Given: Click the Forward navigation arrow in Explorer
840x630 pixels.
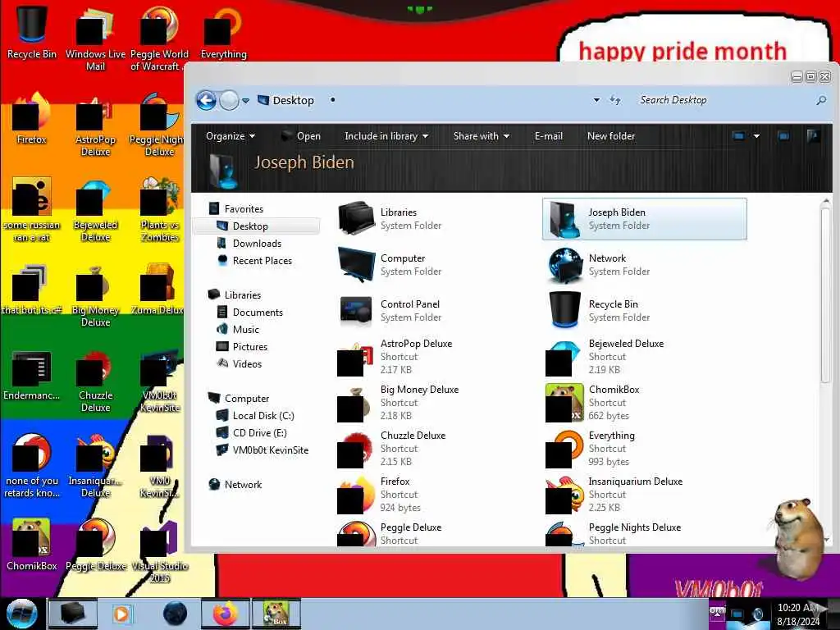Looking at the screenshot, I should 230,100.
